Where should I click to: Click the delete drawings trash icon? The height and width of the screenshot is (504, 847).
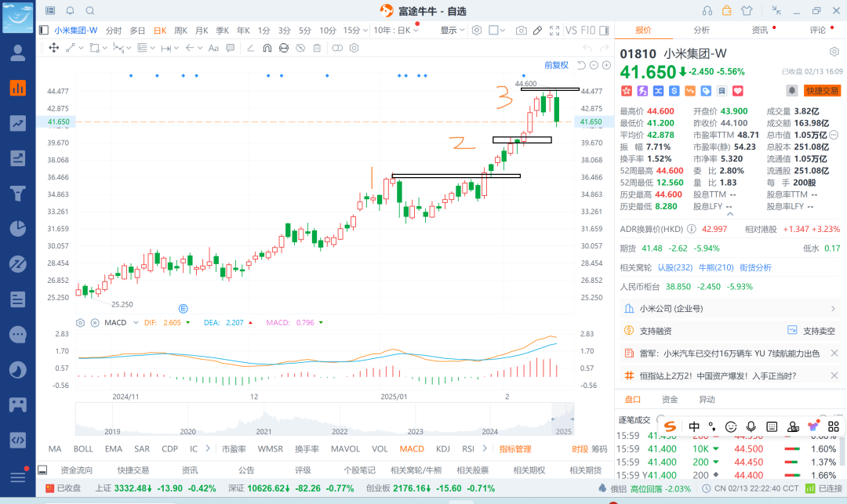[317, 48]
